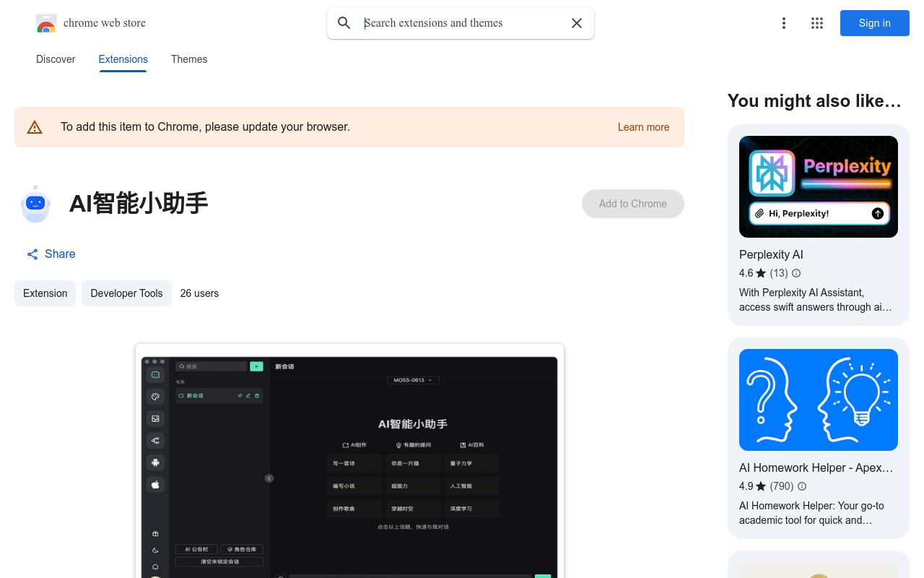Open the AI Homework Helper title link
The height and width of the screenshot is (578, 924).
[816, 467]
